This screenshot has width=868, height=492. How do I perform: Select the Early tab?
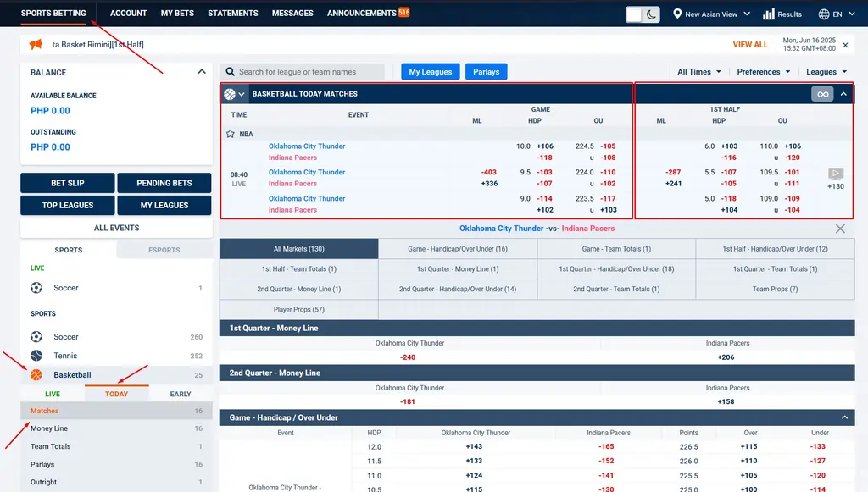tap(181, 394)
